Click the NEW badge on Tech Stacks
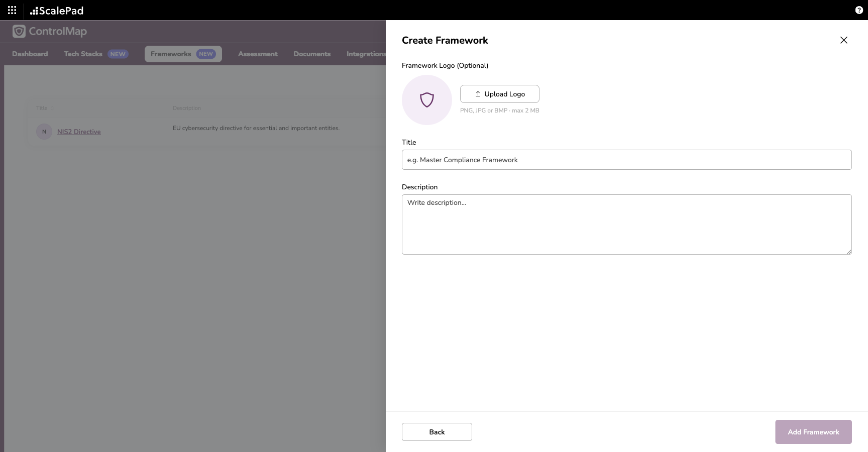 [x=118, y=54]
